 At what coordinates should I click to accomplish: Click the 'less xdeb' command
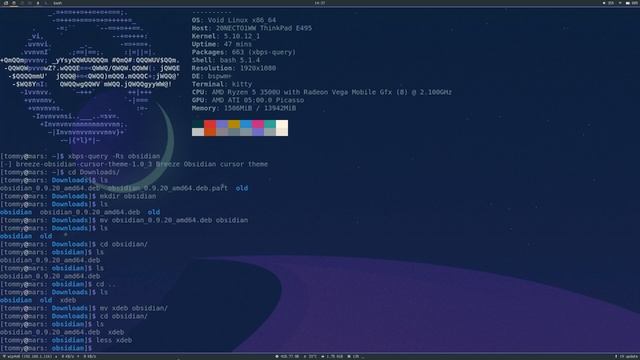tap(114, 340)
